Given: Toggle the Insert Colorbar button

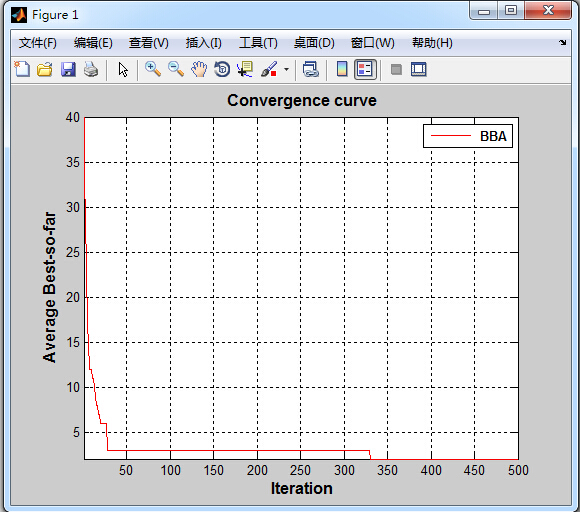Looking at the screenshot, I should click(342, 69).
